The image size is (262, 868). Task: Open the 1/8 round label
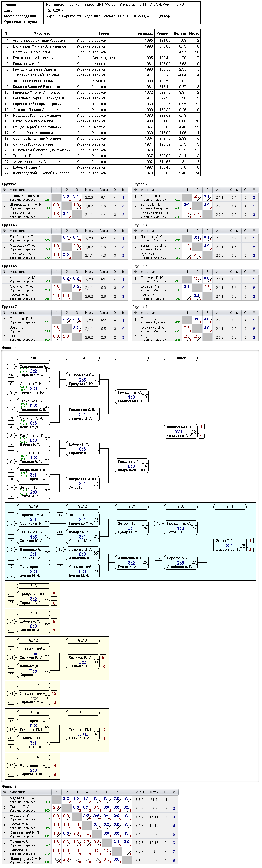[x=33, y=358]
